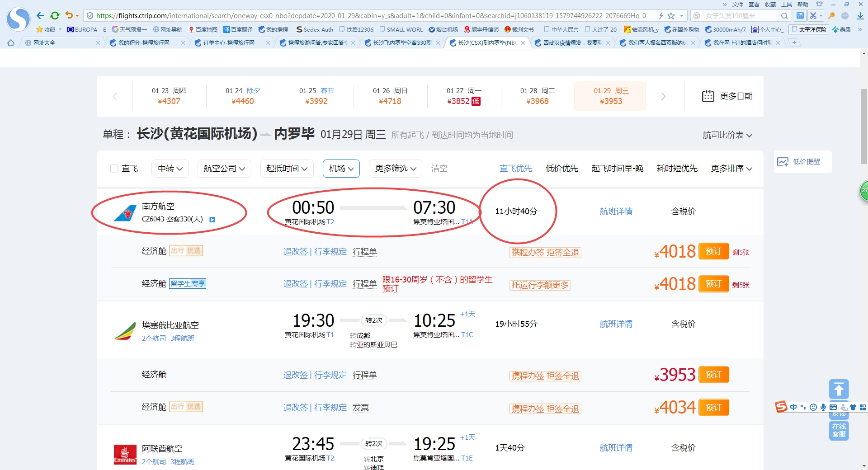Switch to 订单中心-携程旅行网 browser tab
The width and height of the screenshot is (868, 470).
[x=228, y=43]
